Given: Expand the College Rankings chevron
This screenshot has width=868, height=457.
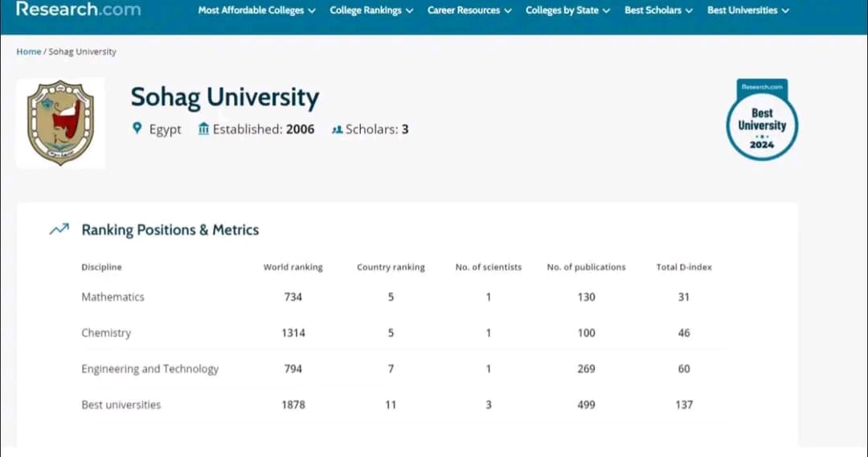Looking at the screenshot, I should tap(409, 10).
